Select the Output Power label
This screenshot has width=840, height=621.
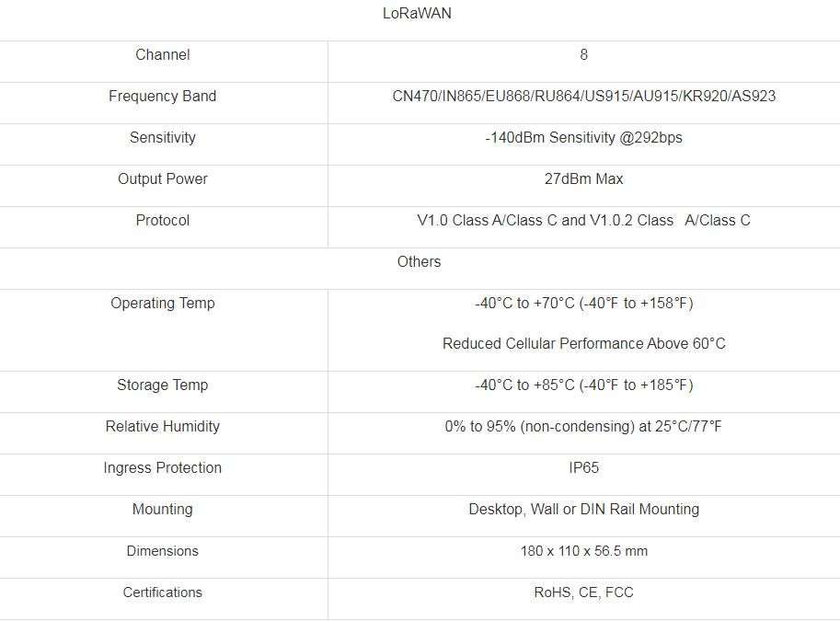click(162, 179)
